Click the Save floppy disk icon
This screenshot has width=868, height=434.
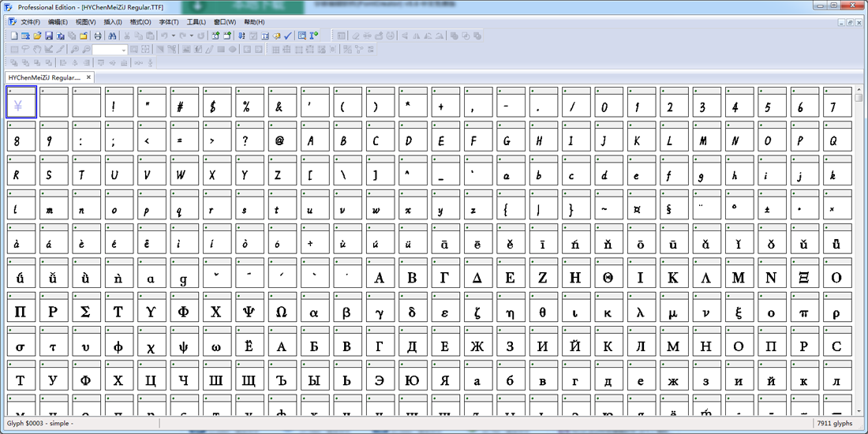[49, 36]
